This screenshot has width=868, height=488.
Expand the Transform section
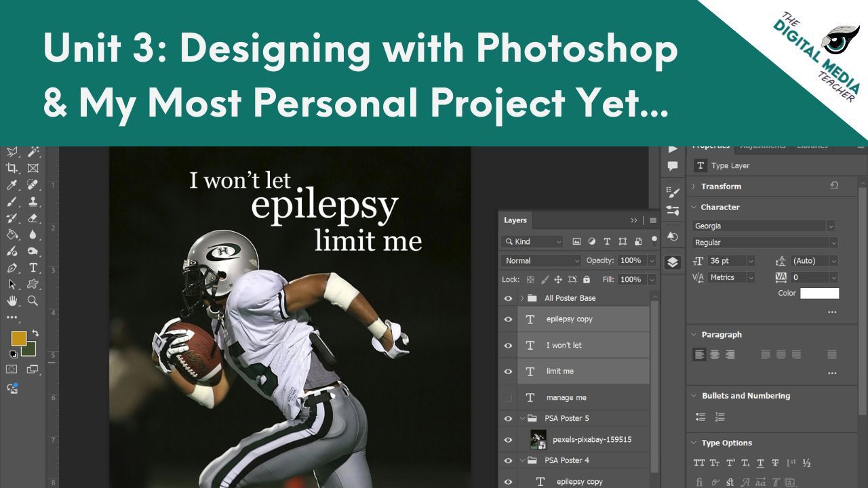click(693, 186)
